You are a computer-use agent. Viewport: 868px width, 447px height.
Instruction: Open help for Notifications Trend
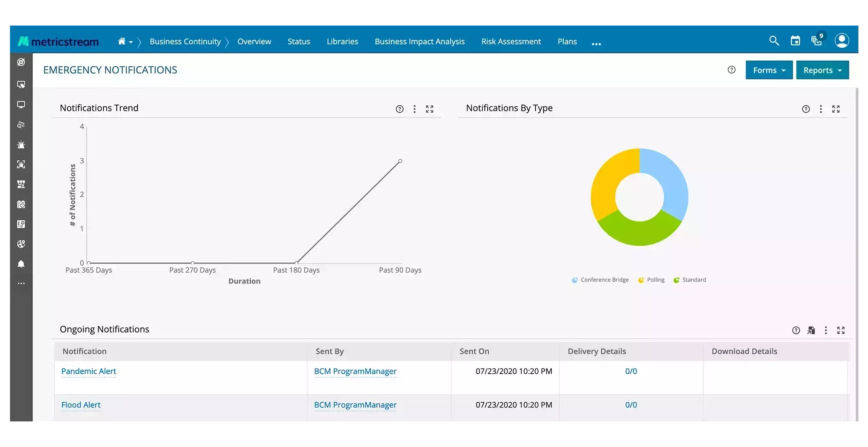point(400,109)
